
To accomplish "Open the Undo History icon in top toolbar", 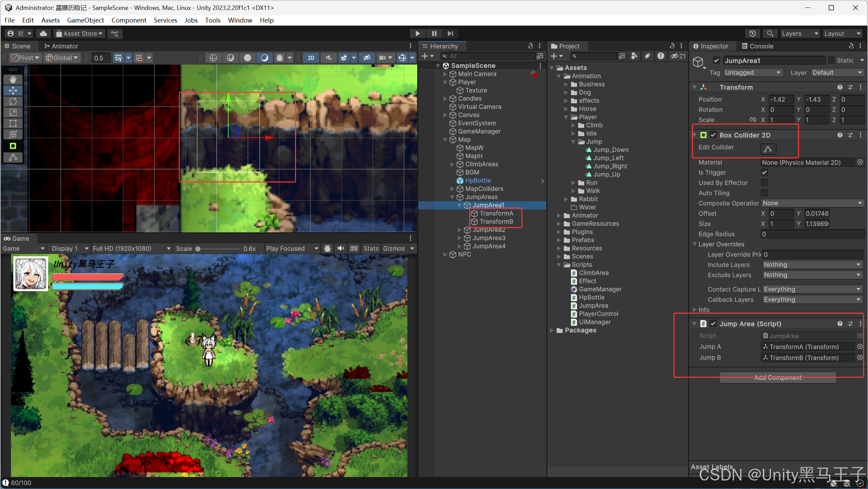I will [x=752, y=33].
